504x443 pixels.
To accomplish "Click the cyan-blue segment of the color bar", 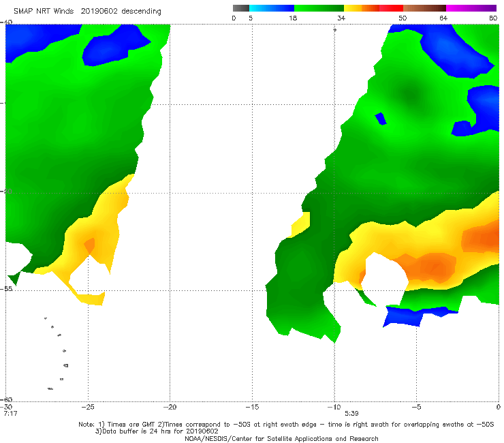I will point(272,8).
